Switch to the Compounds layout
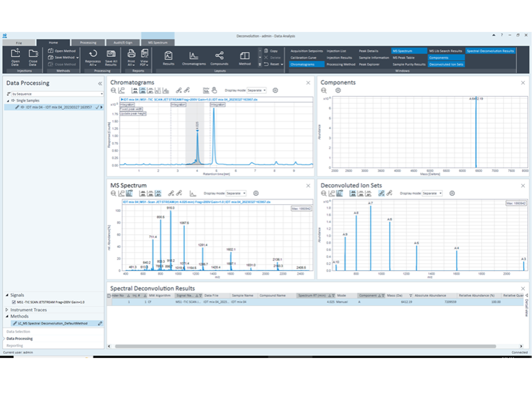Image resolution: width=532 pixels, height=393 pixels. [219, 58]
